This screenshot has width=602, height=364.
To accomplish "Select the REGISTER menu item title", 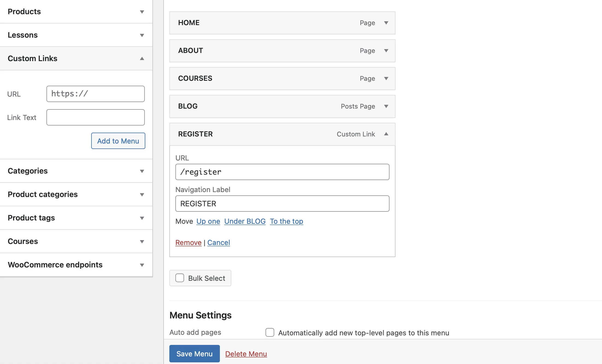I will click(196, 134).
